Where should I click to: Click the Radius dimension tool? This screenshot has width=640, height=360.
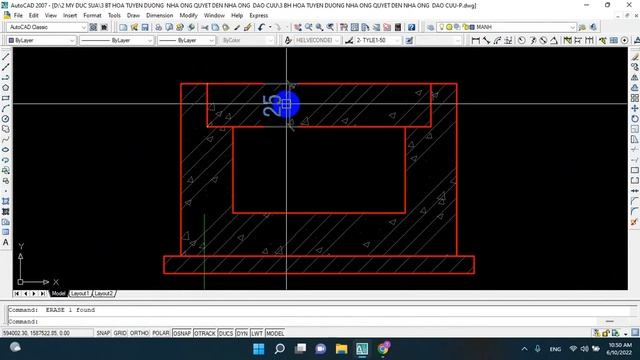click(x=522, y=40)
